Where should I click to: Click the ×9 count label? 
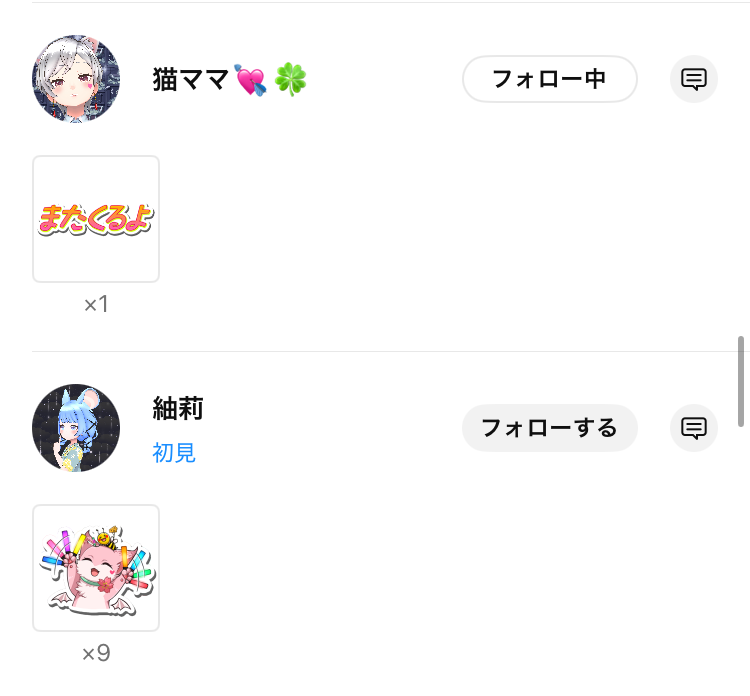coord(96,653)
